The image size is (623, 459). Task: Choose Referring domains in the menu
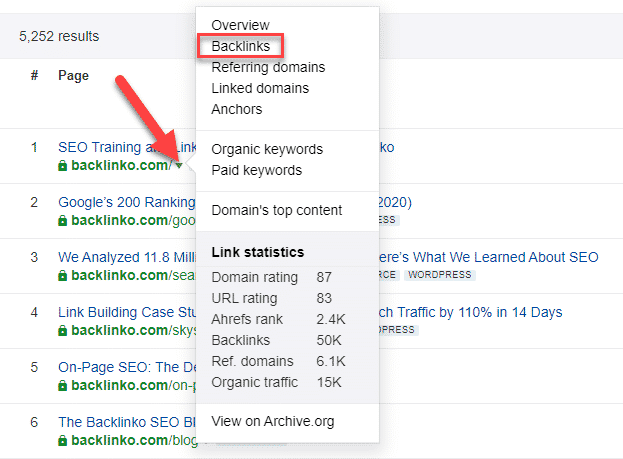[x=268, y=67]
